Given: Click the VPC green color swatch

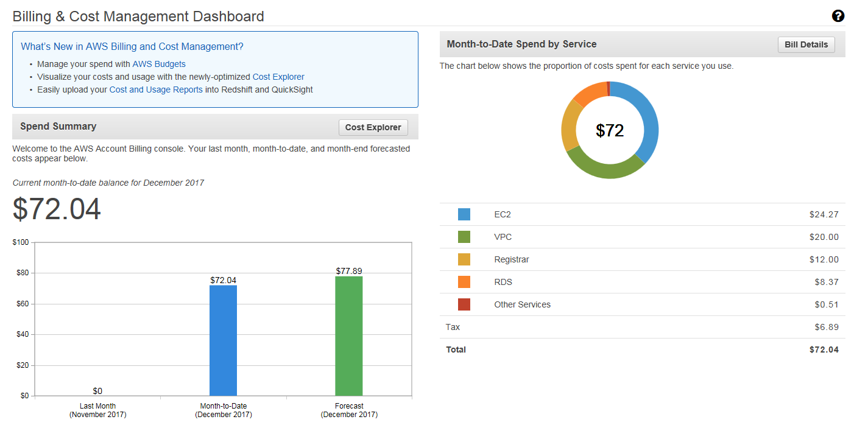Looking at the screenshot, I should 464,237.
